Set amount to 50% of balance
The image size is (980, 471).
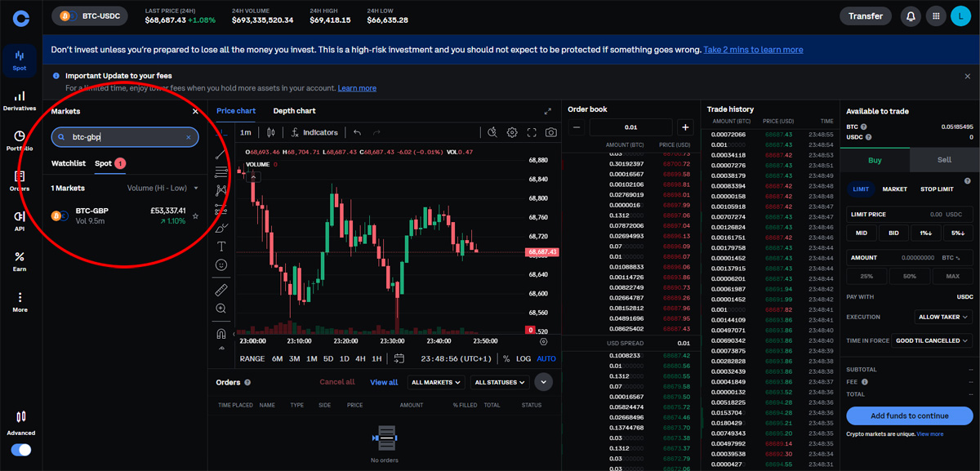(910, 277)
